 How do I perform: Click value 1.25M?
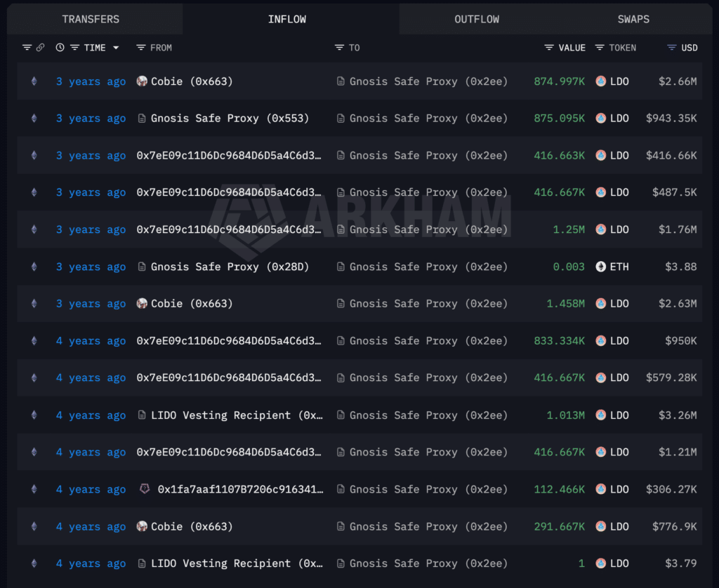tap(569, 229)
